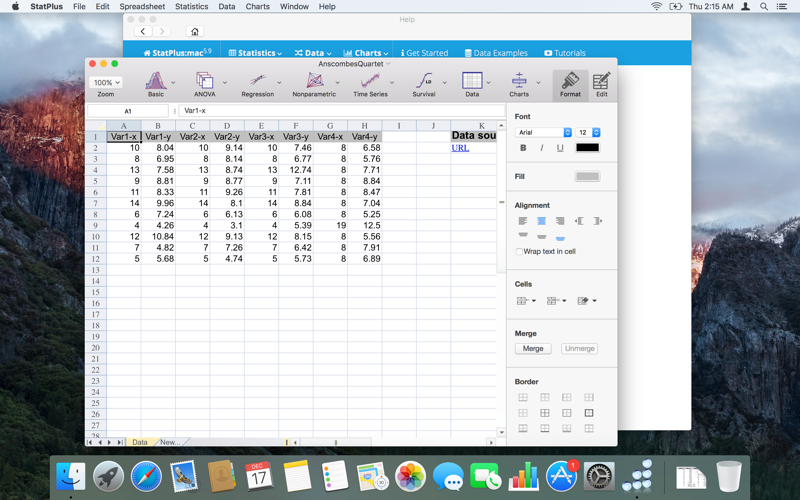
Task: Switch to the New sheet tab
Action: (170, 442)
